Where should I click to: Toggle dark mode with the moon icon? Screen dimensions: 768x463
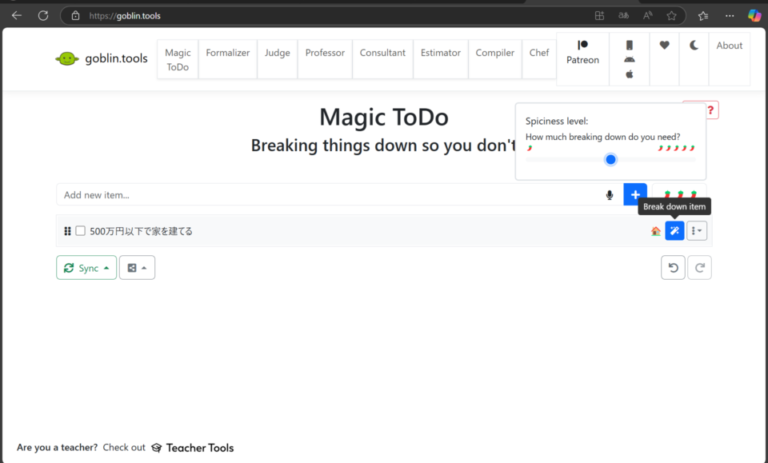(693, 46)
